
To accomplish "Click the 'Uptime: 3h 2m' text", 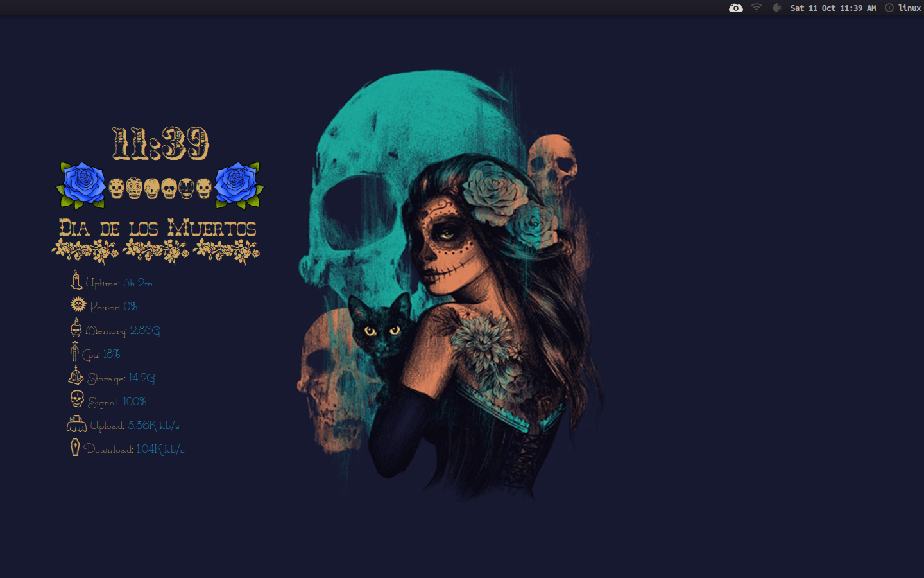I will click(x=119, y=283).
